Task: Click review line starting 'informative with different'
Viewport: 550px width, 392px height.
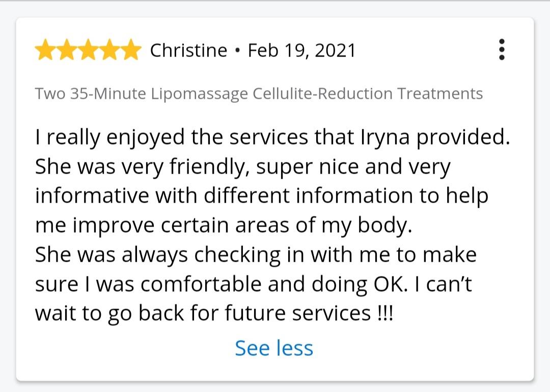Action: 262,196
